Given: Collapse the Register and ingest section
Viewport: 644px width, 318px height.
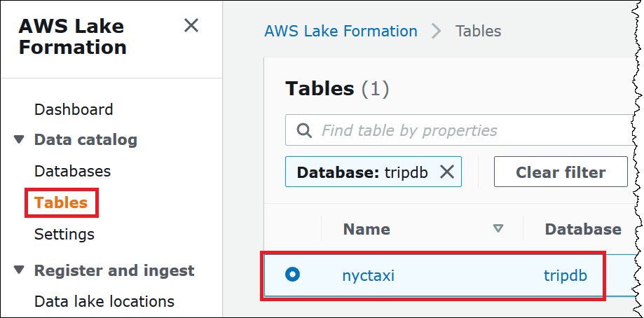Looking at the screenshot, I should click(x=19, y=270).
